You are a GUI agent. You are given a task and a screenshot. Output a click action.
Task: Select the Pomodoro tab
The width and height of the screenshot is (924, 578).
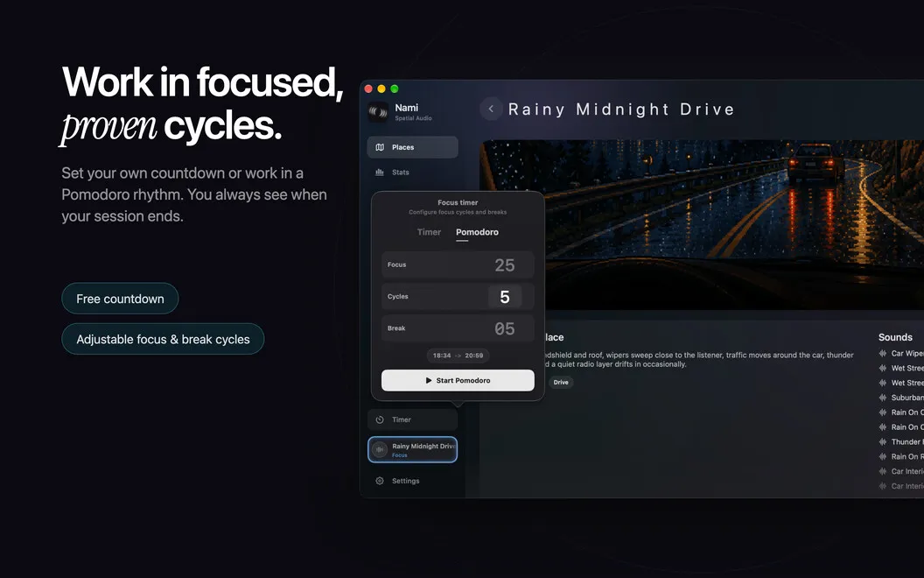[x=478, y=232]
